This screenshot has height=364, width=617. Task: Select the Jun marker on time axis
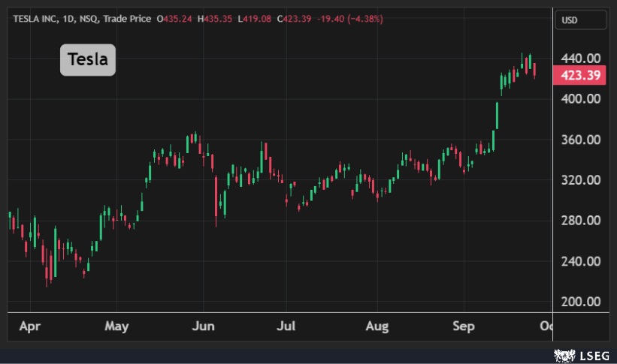coord(204,326)
